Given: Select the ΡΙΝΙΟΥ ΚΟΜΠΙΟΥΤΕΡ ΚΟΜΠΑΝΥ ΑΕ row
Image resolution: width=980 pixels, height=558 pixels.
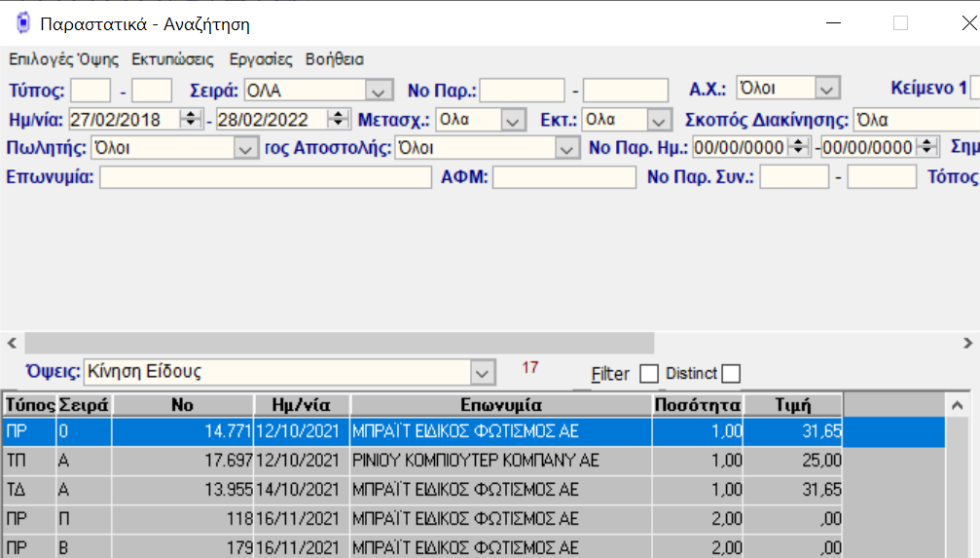Looking at the screenshot, I should tap(475, 460).
